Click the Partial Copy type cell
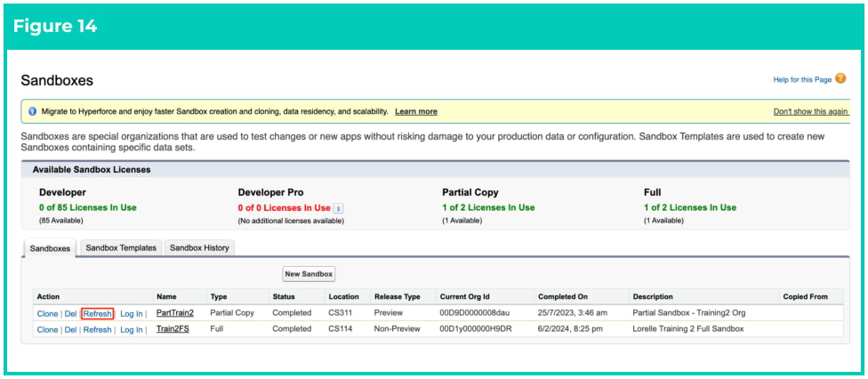Image resolution: width=868 pixels, height=379 pixels. point(232,313)
